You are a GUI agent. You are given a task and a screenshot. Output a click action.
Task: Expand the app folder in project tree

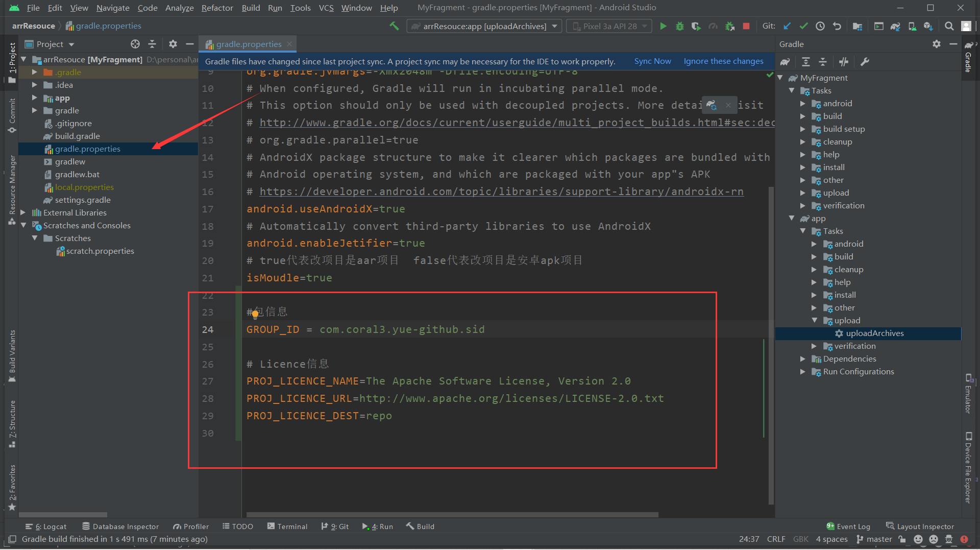[35, 98]
